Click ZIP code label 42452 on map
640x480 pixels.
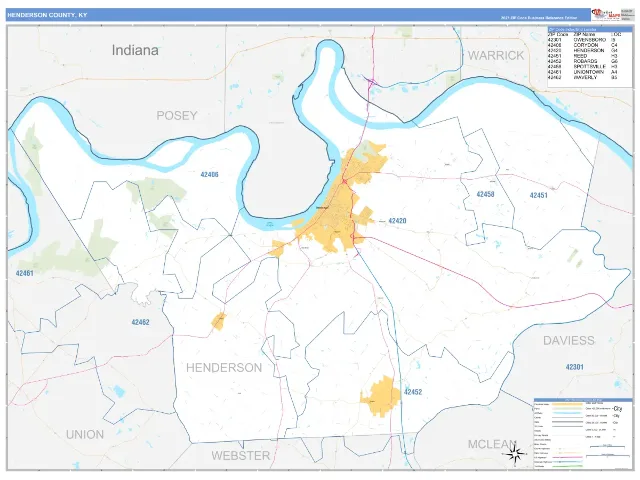pos(413,392)
